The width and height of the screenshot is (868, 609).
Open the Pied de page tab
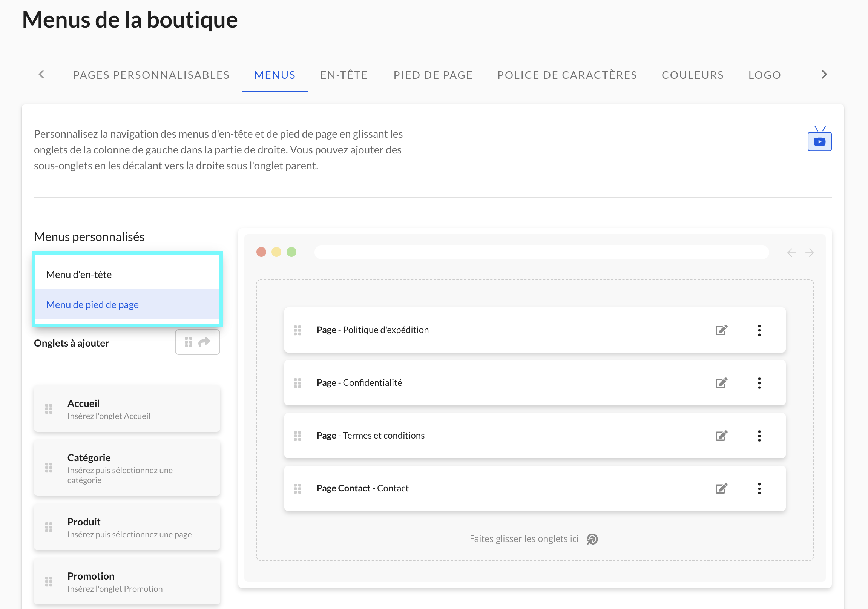pyautogui.click(x=433, y=75)
